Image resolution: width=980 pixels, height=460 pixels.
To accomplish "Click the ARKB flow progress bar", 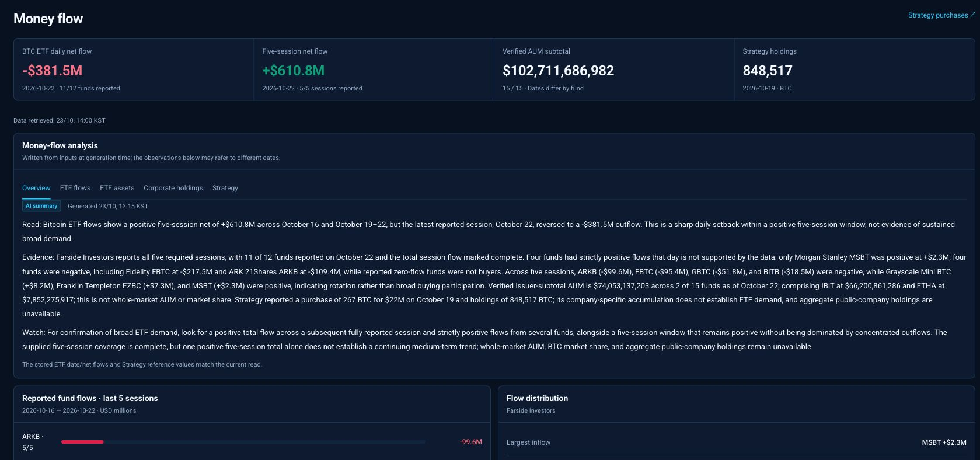I will tap(243, 442).
